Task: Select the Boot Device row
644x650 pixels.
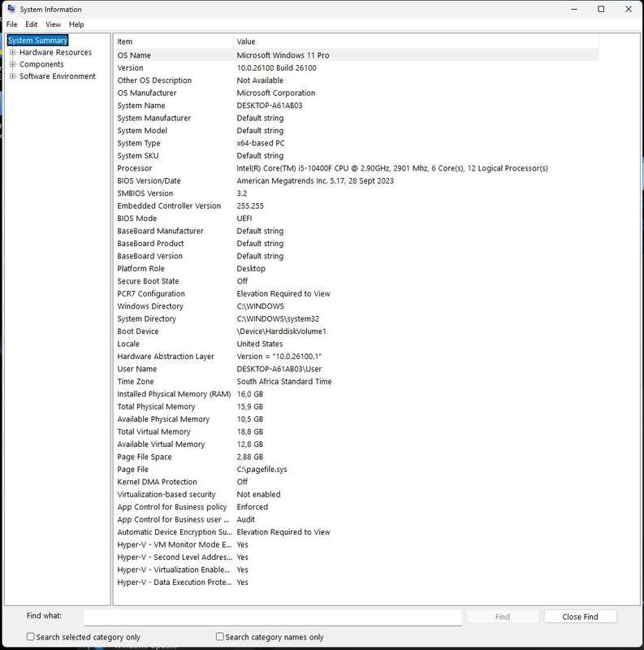Action: coord(357,331)
